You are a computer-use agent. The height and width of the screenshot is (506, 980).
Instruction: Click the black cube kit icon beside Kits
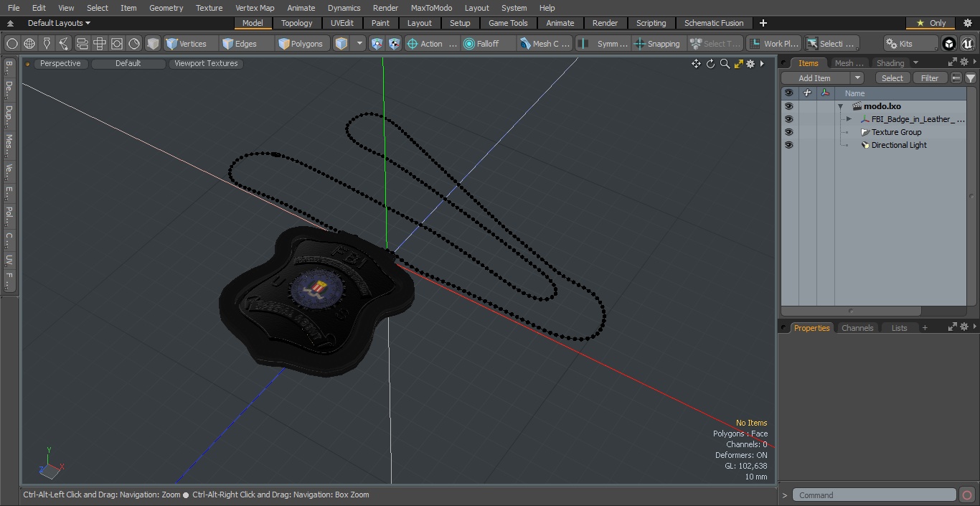(949, 44)
